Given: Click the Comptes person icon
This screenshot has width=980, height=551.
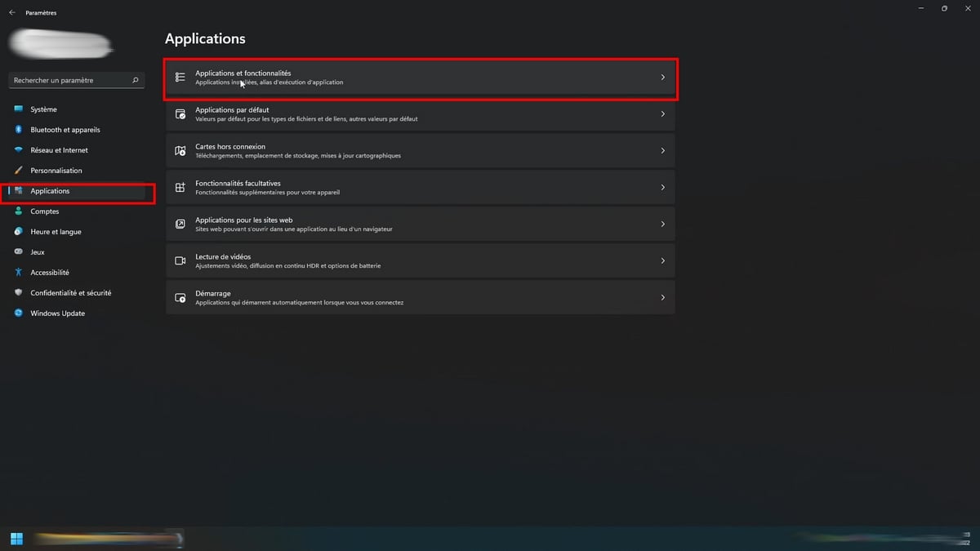Looking at the screenshot, I should pyautogui.click(x=18, y=211).
